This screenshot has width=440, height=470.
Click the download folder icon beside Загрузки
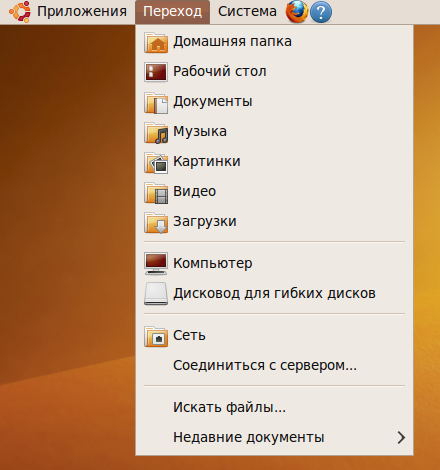[x=156, y=222]
